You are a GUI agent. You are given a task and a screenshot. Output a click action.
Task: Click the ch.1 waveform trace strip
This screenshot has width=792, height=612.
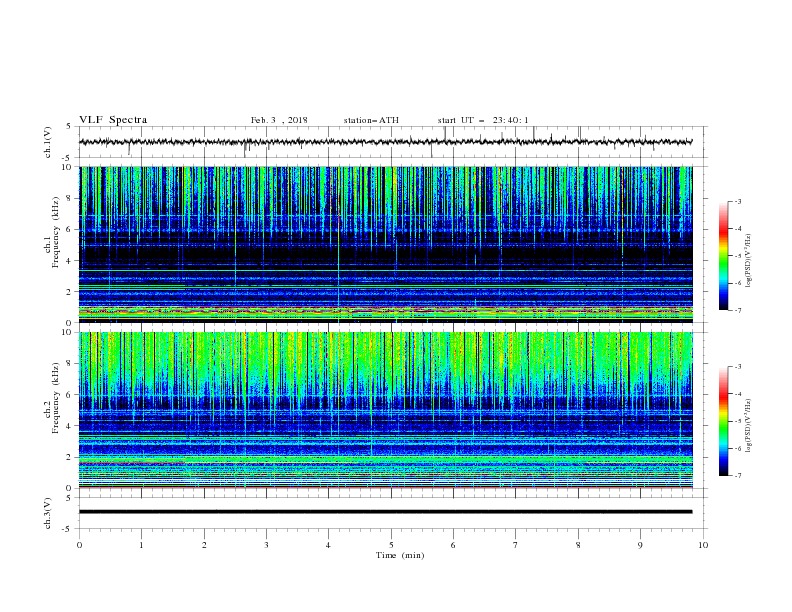pyautogui.click(x=386, y=142)
